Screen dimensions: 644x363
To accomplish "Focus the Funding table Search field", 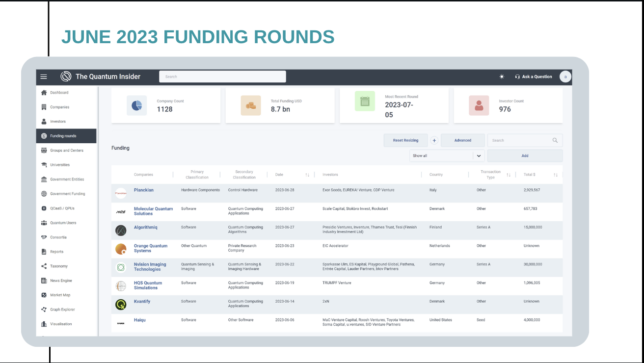I will tap(525, 140).
